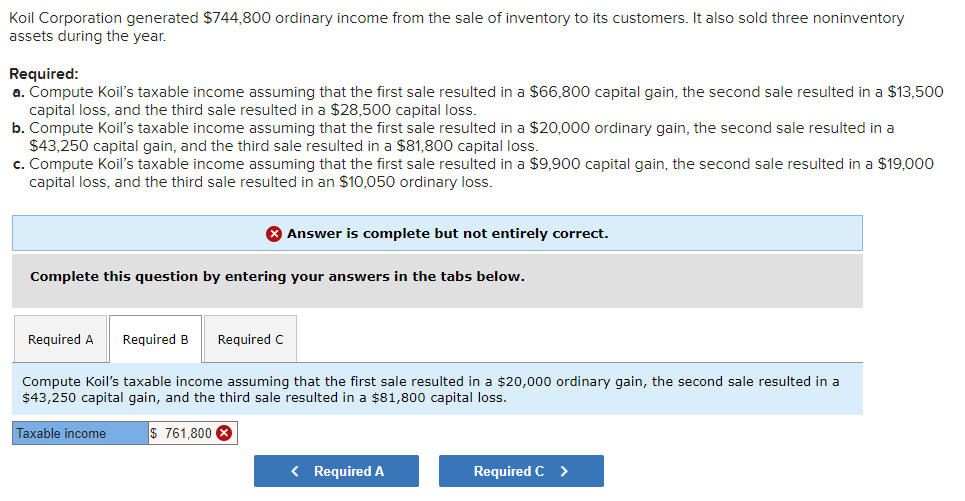Go back using blue Required A button
Screen dimensions: 965x501
pyautogui.click(x=336, y=471)
